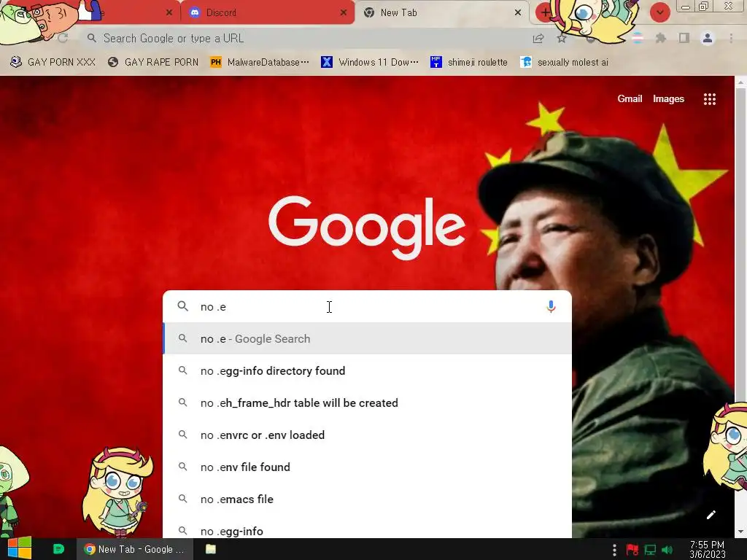Focus the 'Search Google or type a URL' bar

click(305, 38)
